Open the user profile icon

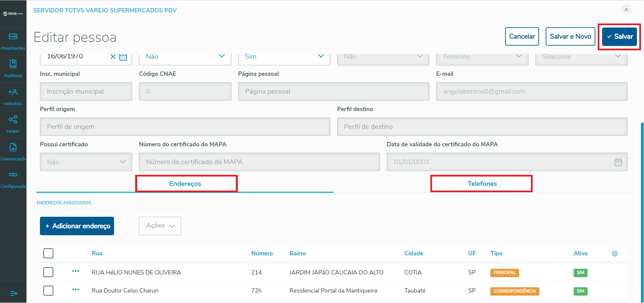tap(626, 10)
